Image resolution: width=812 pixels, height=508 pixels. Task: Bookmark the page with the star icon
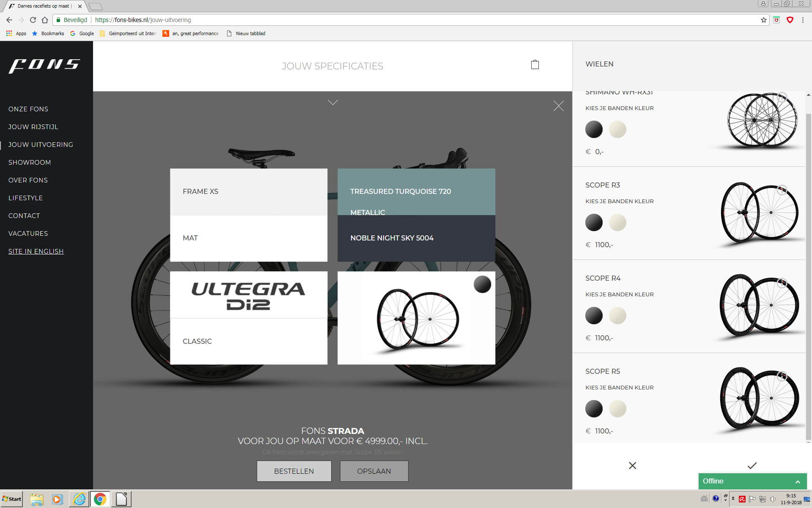point(763,20)
